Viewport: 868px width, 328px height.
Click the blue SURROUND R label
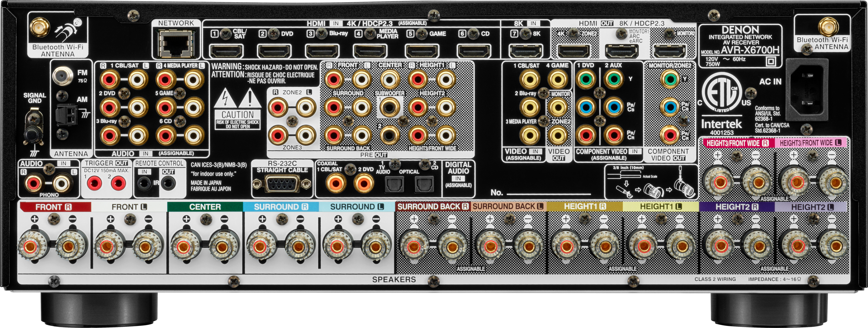click(x=281, y=207)
